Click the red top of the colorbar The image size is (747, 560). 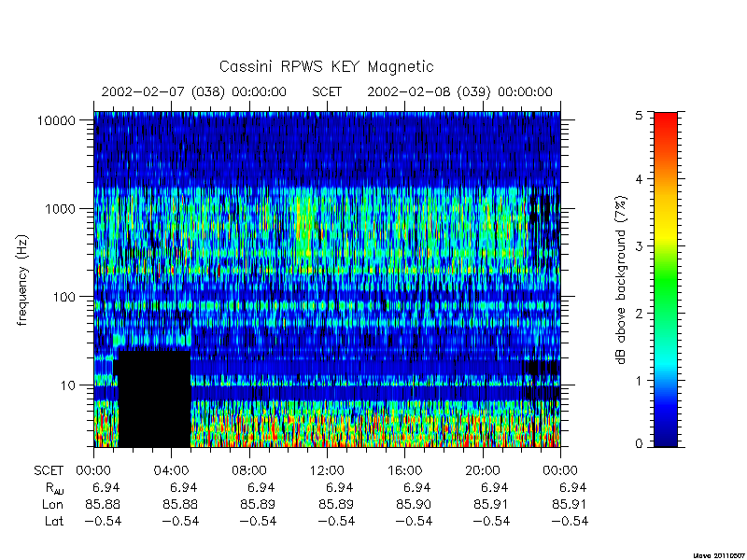pyautogui.click(x=666, y=122)
